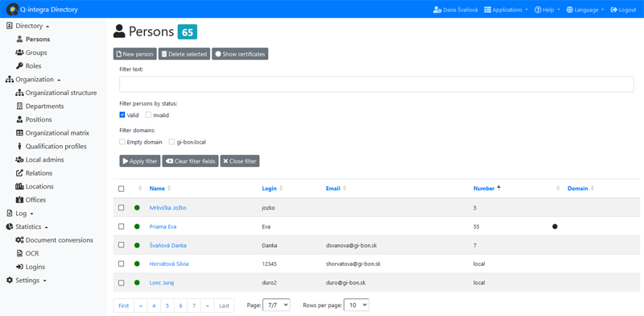Enable the Empty domain filter checkbox
644x316 pixels.
coord(122,142)
